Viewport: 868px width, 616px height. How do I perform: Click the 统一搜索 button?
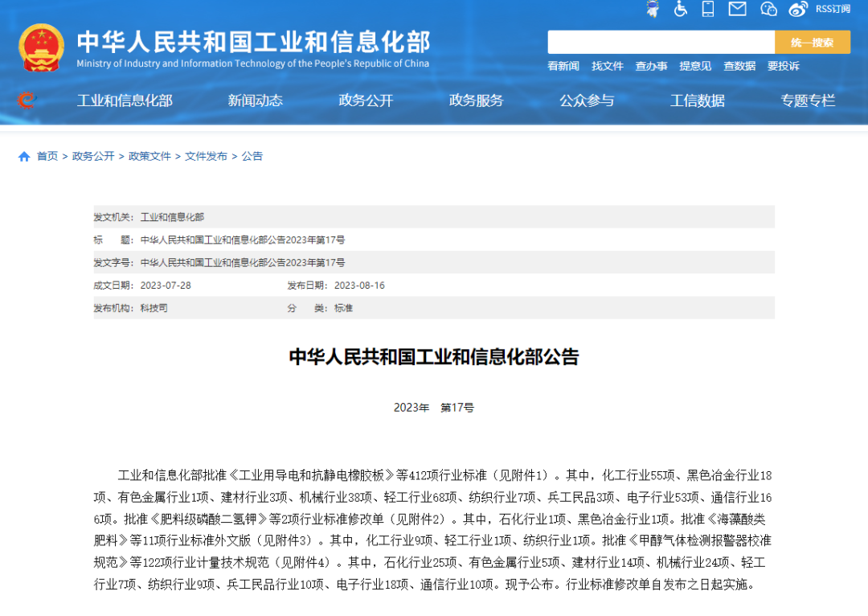812,42
